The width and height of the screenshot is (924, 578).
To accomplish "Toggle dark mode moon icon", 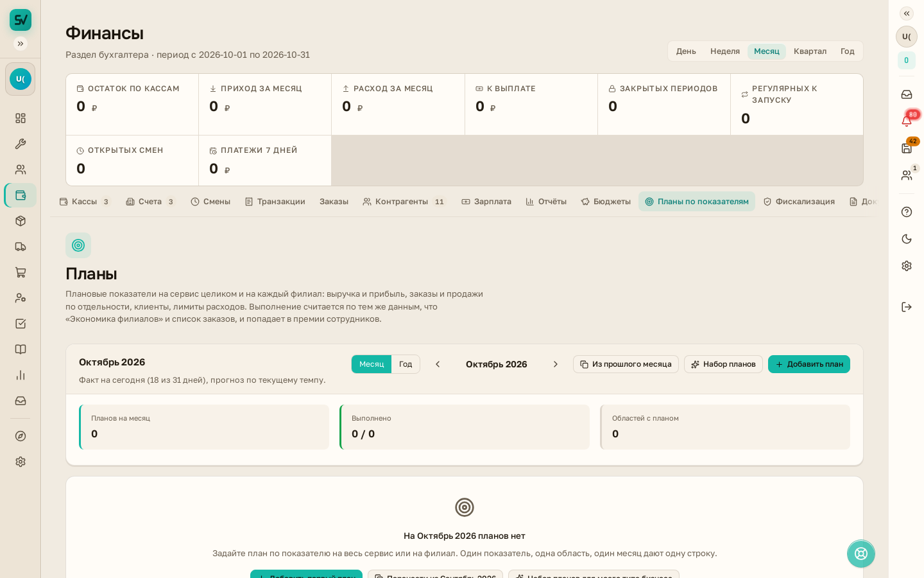I will click(x=907, y=239).
